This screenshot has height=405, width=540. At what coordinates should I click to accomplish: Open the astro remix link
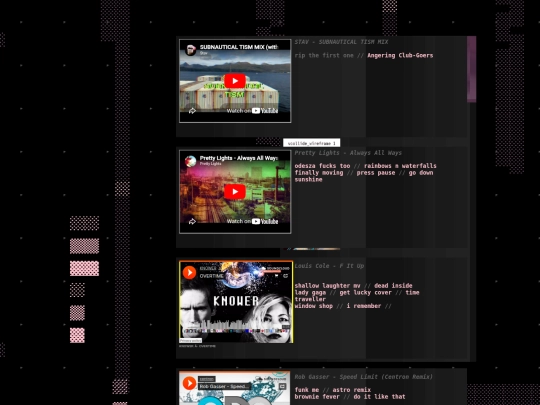tap(352, 390)
